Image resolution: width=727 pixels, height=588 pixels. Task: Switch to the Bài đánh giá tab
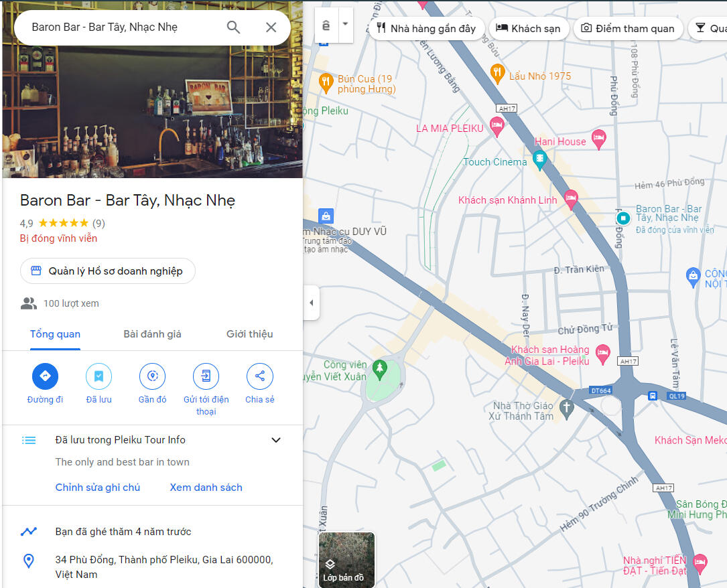pyautogui.click(x=152, y=334)
